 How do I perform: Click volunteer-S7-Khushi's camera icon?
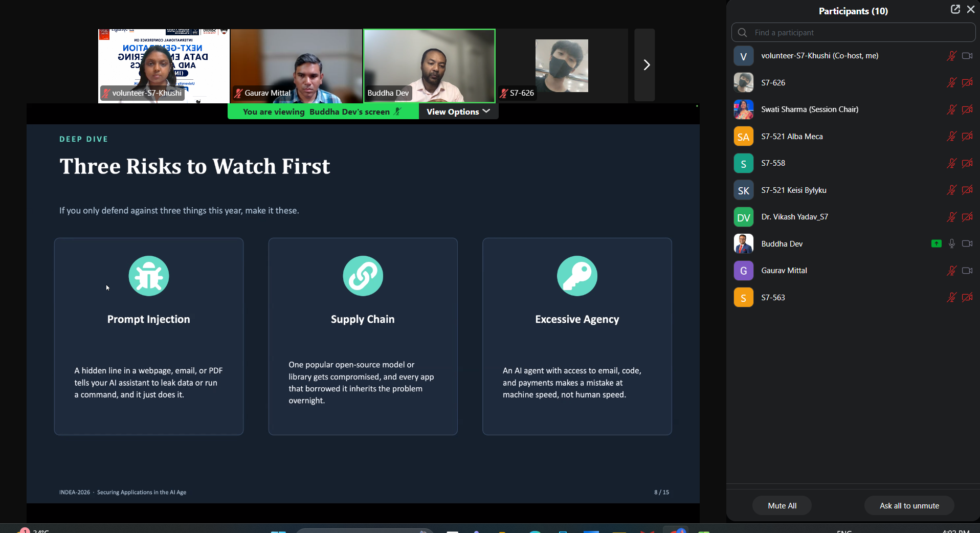pyautogui.click(x=967, y=56)
